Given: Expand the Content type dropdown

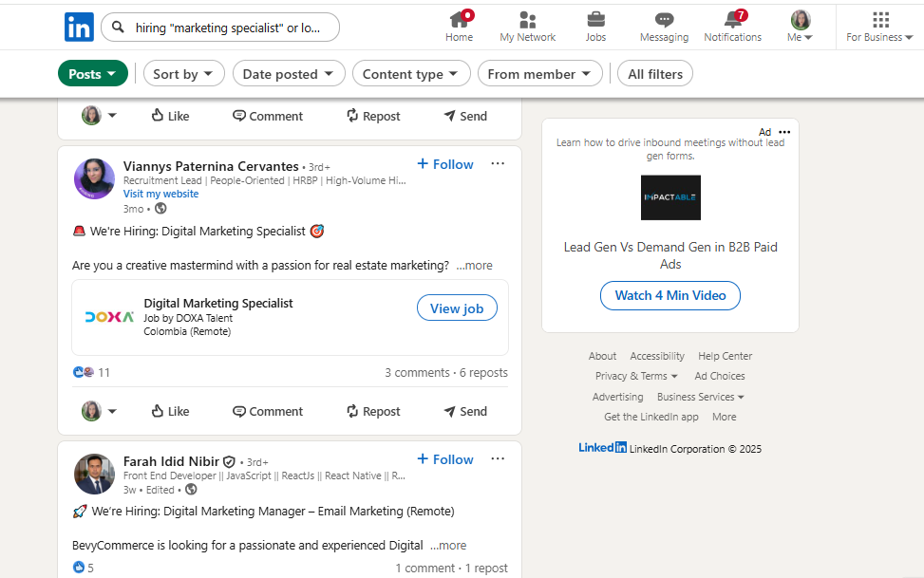Looking at the screenshot, I should (x=411, y=73).
